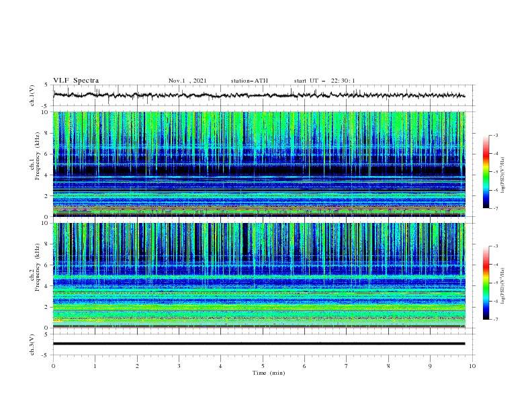Click the "-3" tick on ch.1 colorbar
532x411 pixels.
(495, 135)
